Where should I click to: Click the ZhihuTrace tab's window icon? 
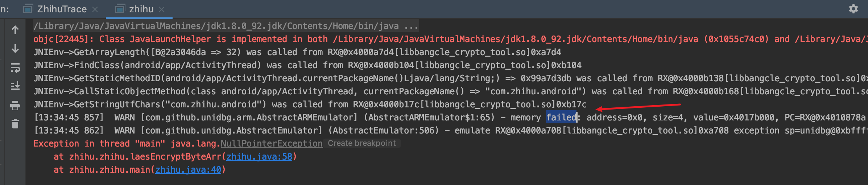point(28,9)
